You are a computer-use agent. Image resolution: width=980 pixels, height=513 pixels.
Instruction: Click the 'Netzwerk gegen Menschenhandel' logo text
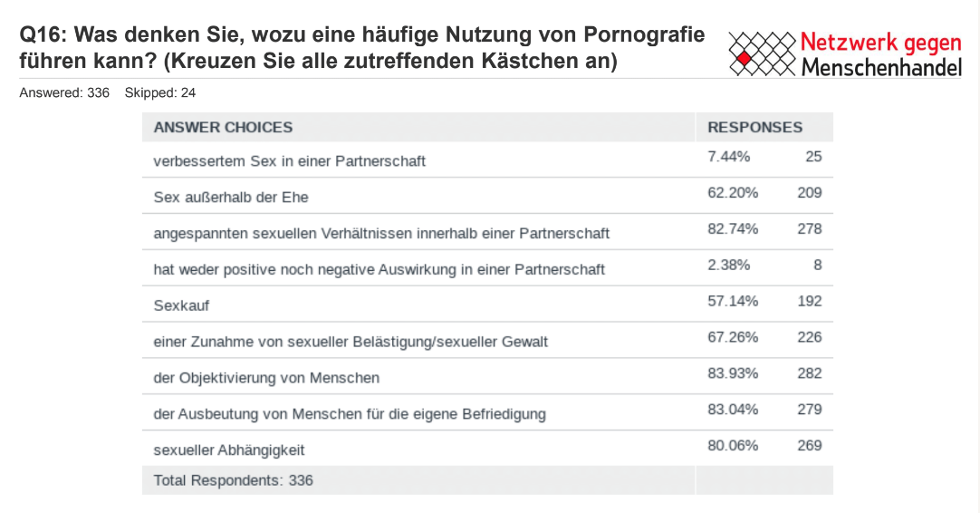[880, 54]
